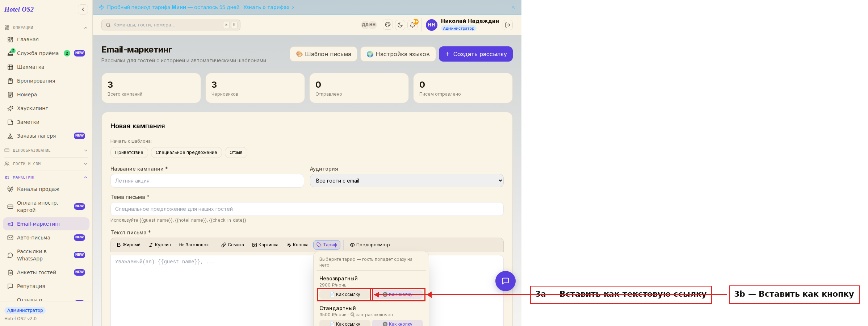Click the Создать рассылку button
868x326 pixels.
(x=476, y=54)
